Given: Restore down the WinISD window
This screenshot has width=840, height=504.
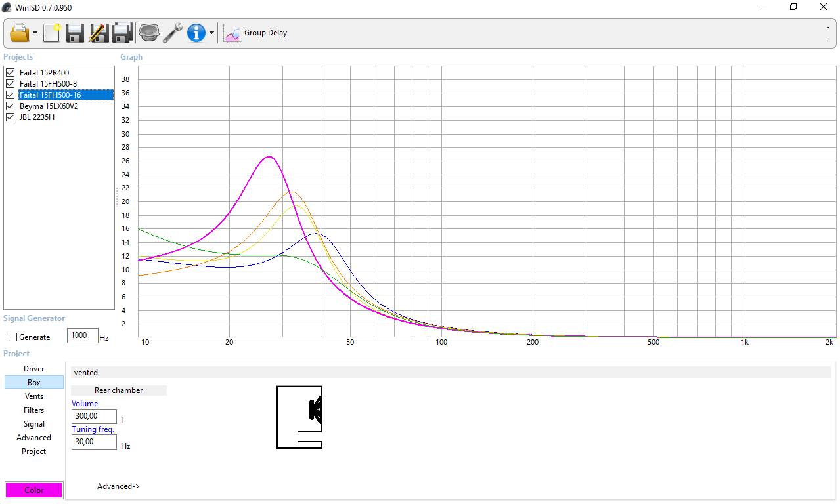Looking at the screenshot, I should 793,7.
